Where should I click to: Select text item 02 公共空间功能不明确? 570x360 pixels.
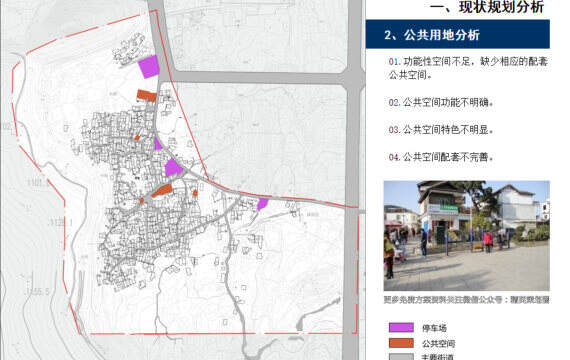tap(441, 103)
